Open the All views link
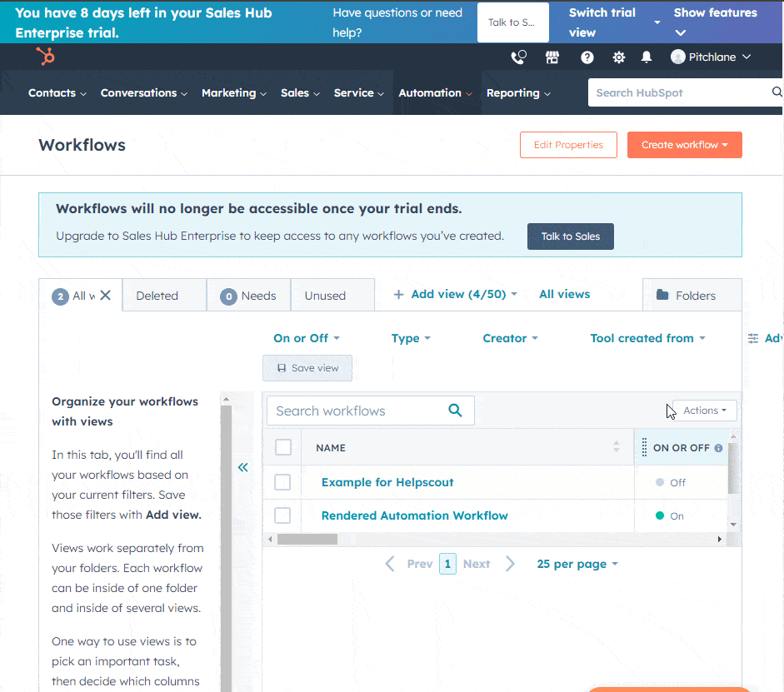 coord(564,294)
